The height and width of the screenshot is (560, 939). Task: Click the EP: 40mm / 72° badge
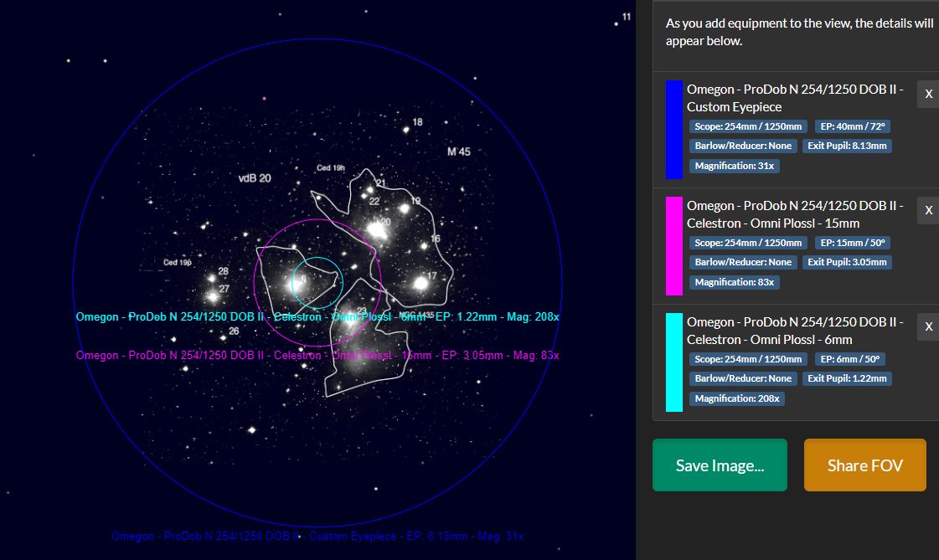click(853, 126)
